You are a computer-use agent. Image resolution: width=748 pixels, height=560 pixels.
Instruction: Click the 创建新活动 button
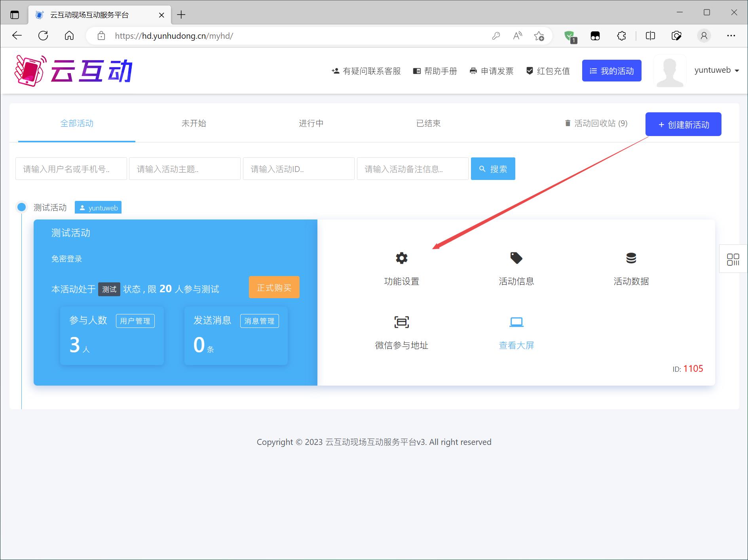tap(683, 125)
